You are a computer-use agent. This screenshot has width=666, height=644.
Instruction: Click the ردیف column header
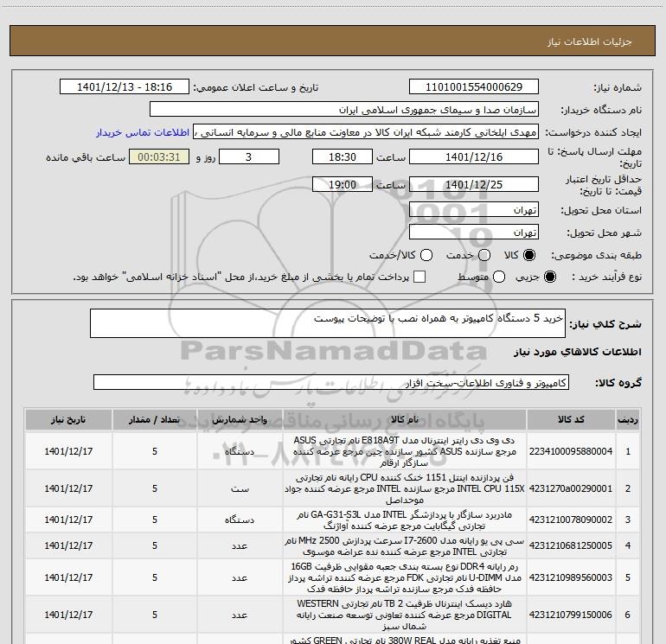coord(628,420)
